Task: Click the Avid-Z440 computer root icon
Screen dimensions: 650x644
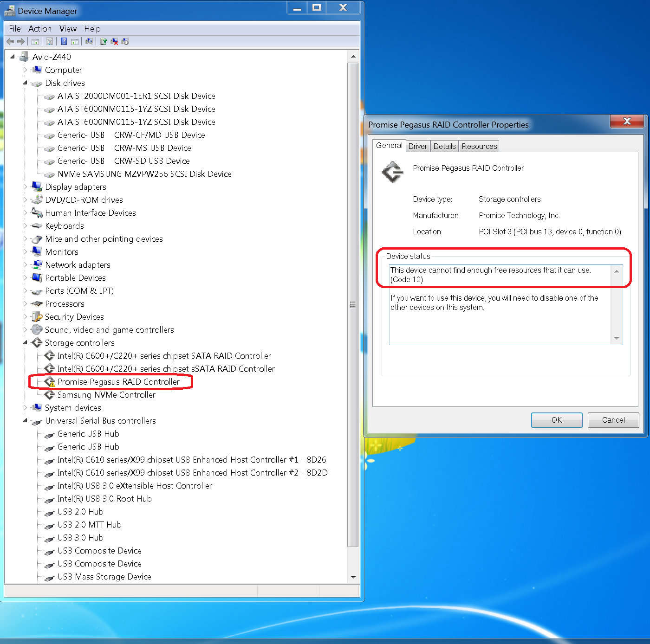Action: (24, 57)
